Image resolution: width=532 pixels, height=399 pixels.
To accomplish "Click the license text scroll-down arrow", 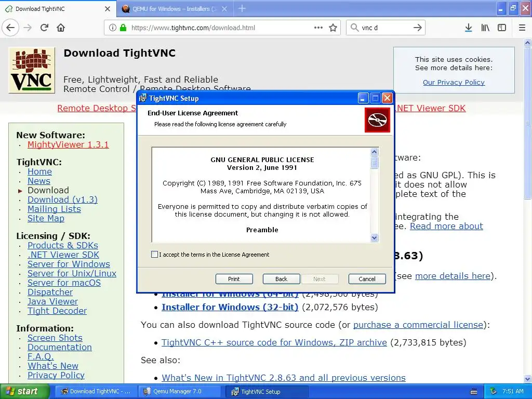I will coord(374,238).
